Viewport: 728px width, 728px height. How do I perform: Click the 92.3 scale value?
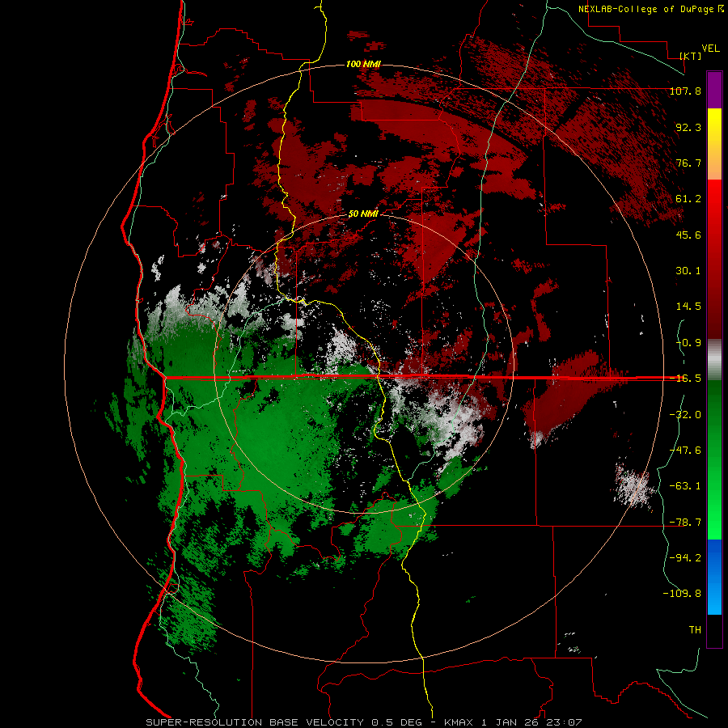tap(688, 127)
